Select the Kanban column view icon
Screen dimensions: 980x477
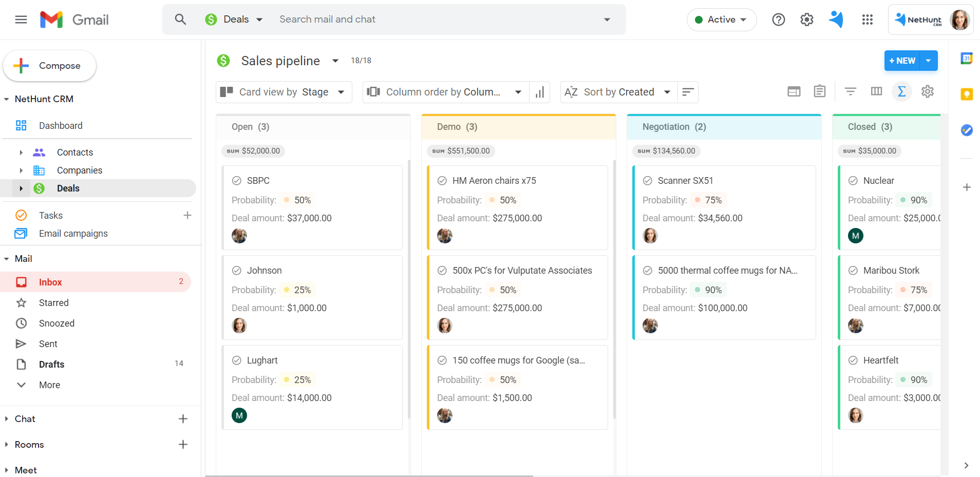(877, 91)
